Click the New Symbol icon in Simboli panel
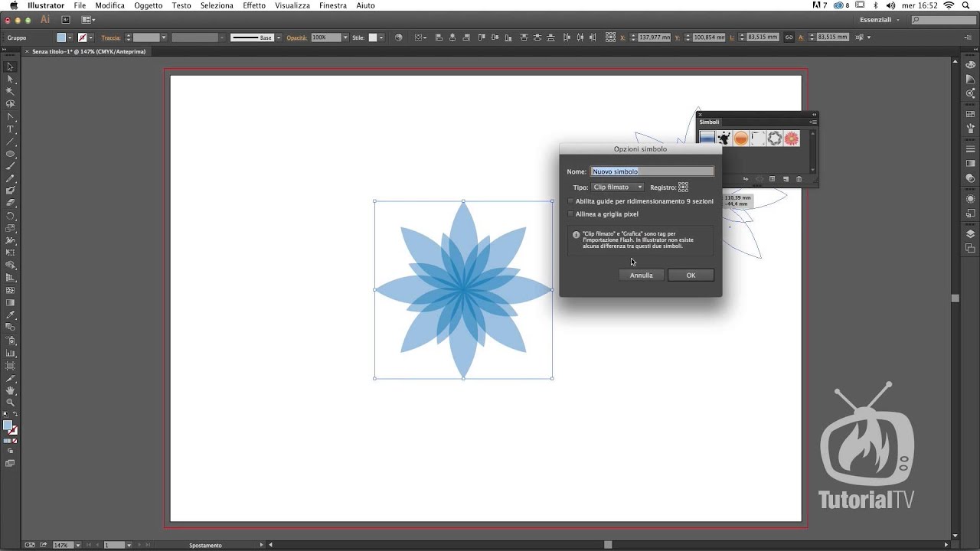 pyautogui.click(x=786, y=179)
